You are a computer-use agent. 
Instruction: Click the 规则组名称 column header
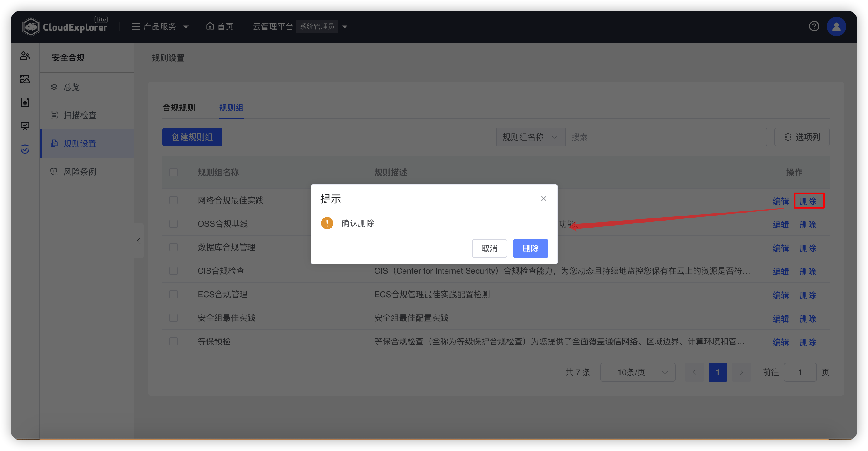tap(218, 172)
